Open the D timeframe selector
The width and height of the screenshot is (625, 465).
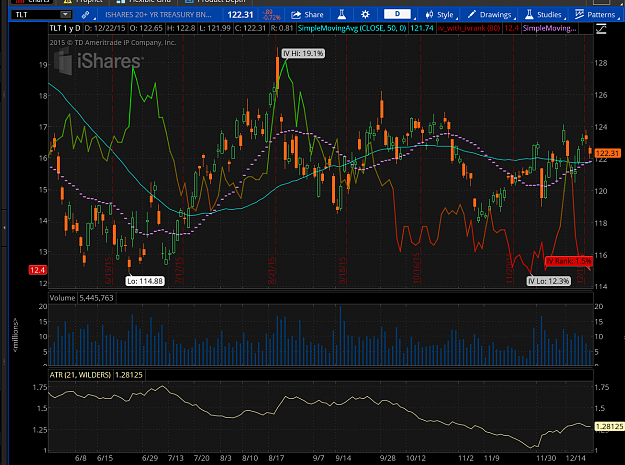click(x=397, y=14)
